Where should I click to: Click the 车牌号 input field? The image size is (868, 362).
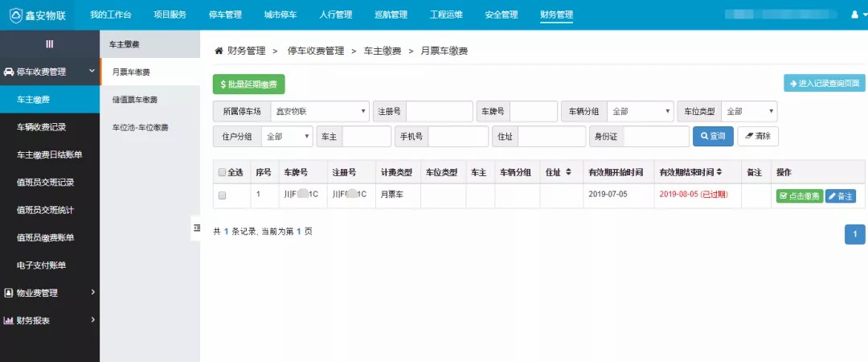pyautogui.click(x=534, y=111)
